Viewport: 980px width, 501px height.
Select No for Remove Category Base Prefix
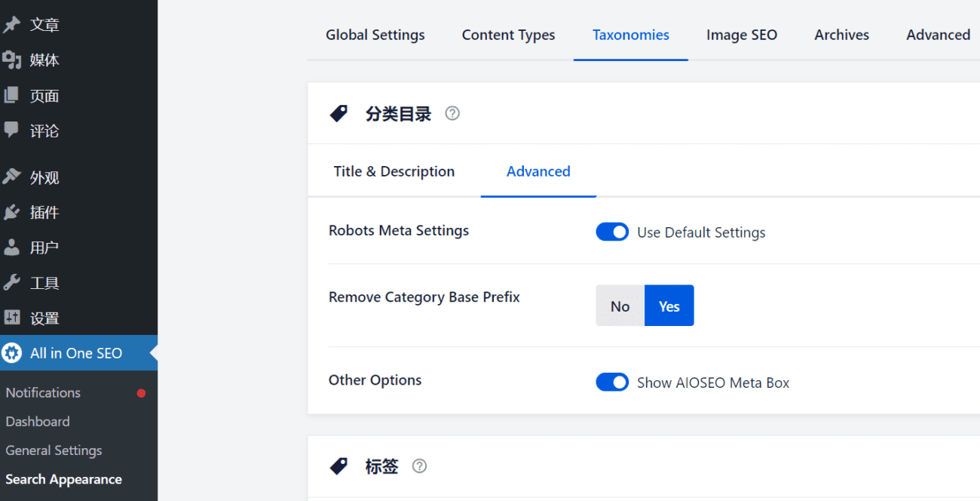point(620,306)
